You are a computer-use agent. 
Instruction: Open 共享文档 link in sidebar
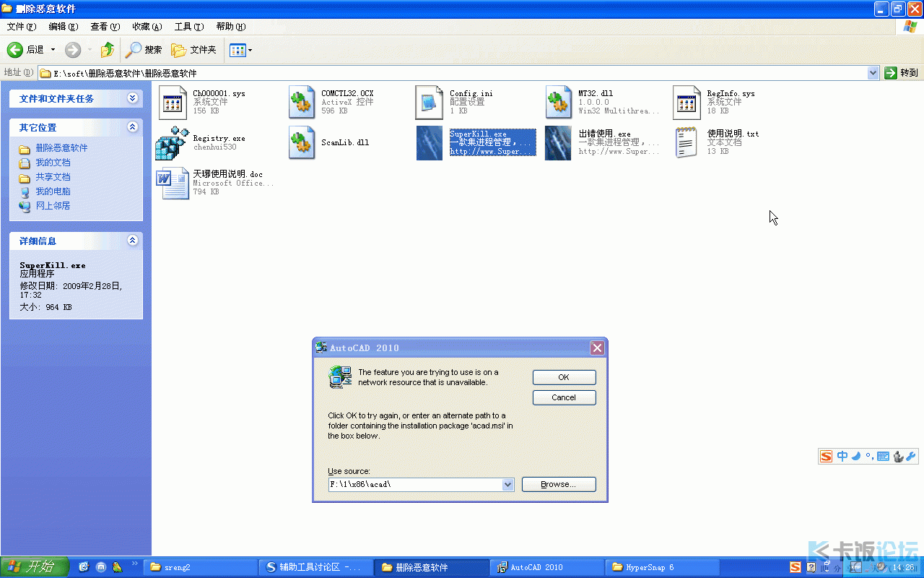(53, 177)
